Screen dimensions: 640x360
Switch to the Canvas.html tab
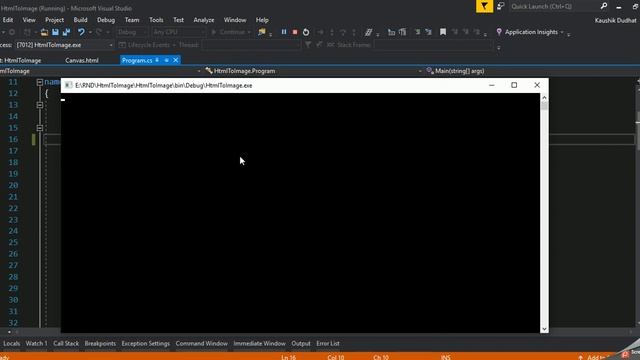tap(82, 60)
